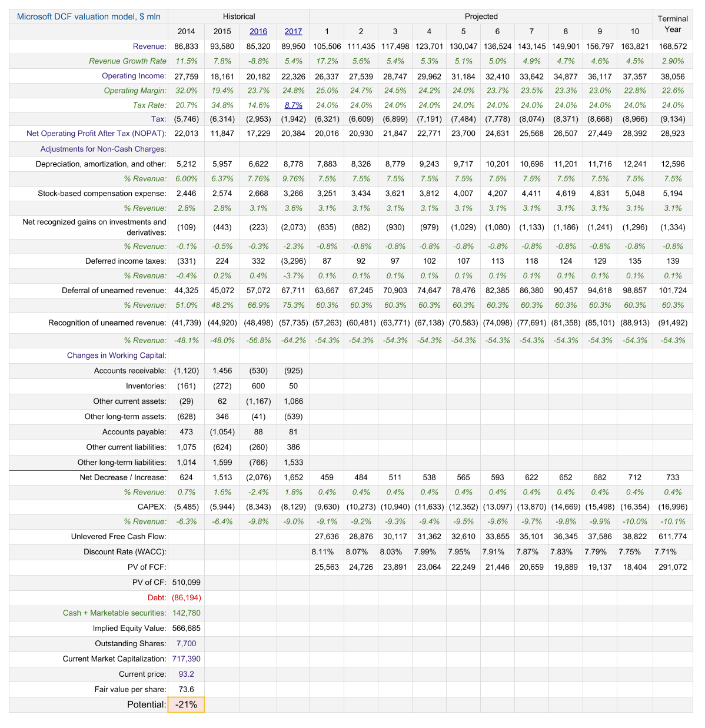
Task: Click the Current price cell 93.2
Action: point(186,674)
